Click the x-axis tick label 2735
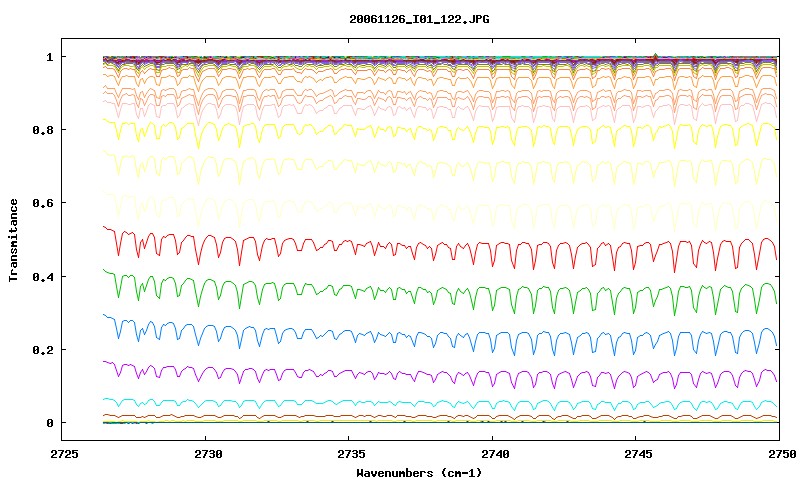800x480 pixels. pyautogui.click(x=351, y=453)
